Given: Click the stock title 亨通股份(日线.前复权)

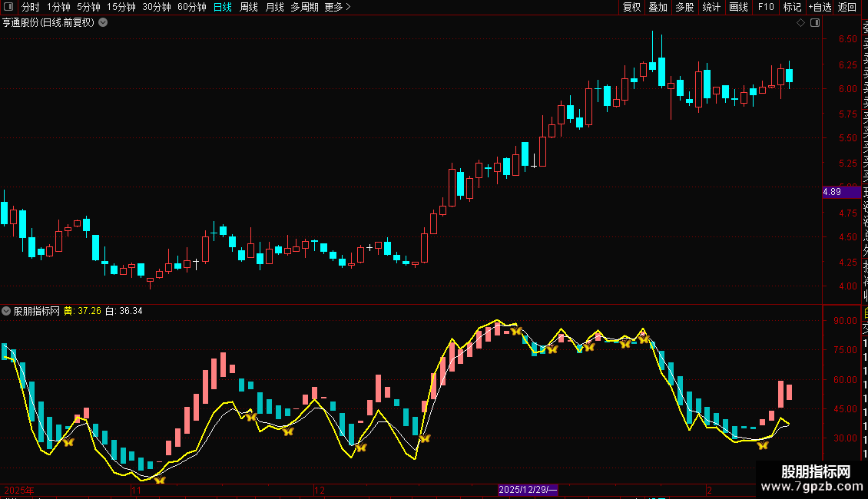Looking at the screenshot, I should tap(48, 23).
